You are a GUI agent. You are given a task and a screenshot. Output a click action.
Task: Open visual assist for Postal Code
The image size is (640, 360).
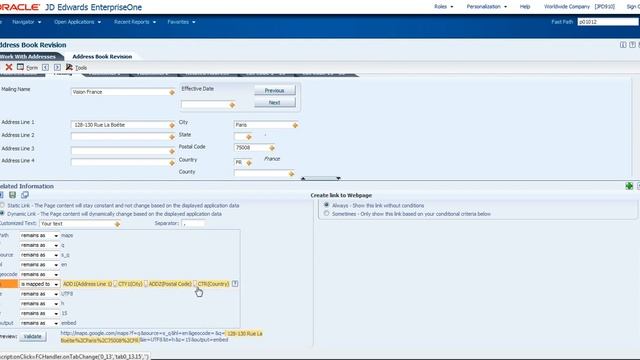point(272,148)
